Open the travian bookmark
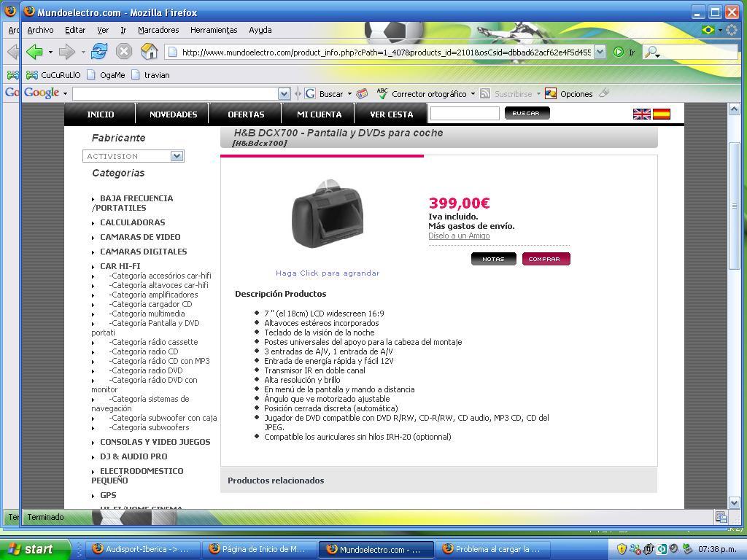Screen dimensions: 747x560 click(x=150, y=75)
